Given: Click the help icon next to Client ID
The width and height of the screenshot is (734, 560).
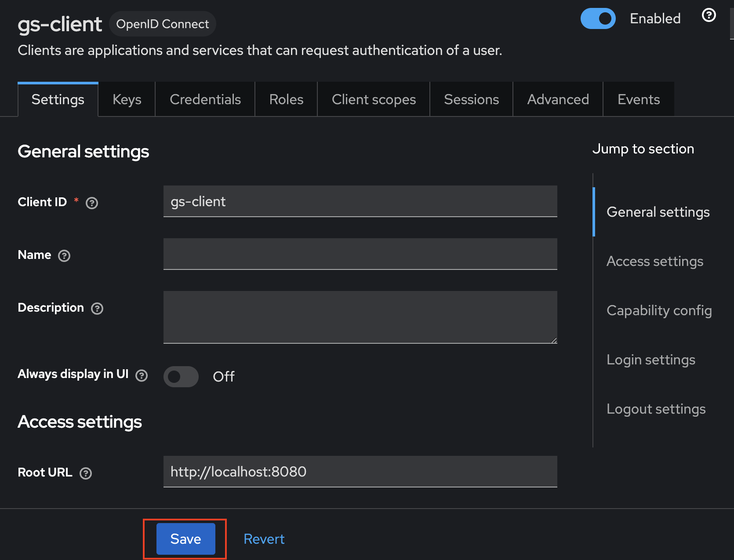Looking at the screenshot, I should click(92, 203).
